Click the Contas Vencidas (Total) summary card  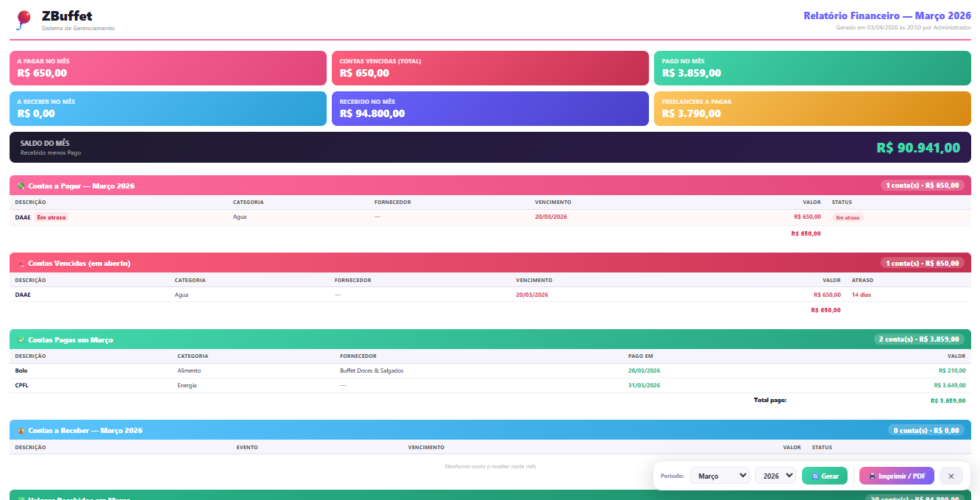490,68
